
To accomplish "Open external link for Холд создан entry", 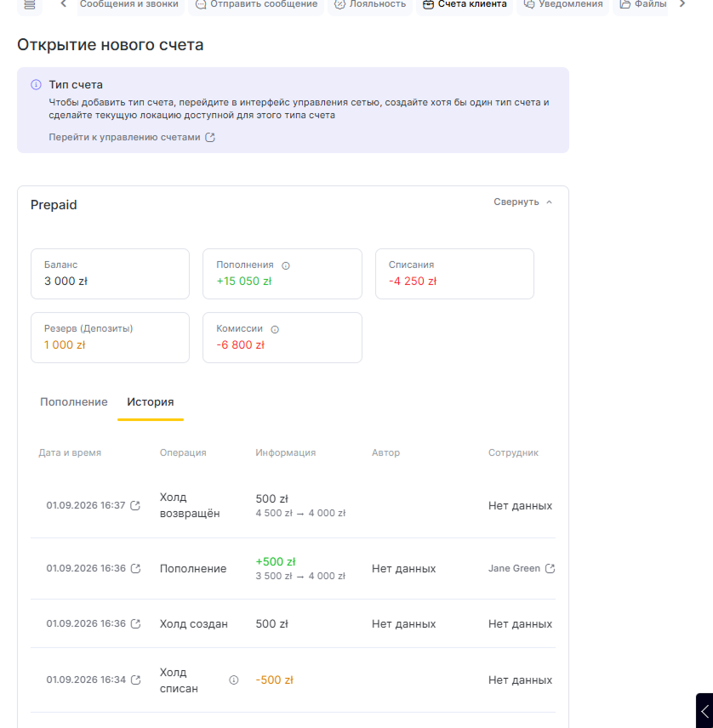I will point(135,624).
